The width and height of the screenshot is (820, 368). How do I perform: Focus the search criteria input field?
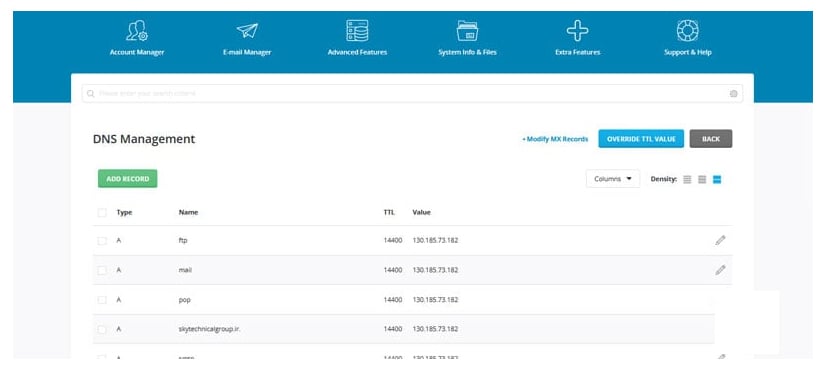coord(412,94)
